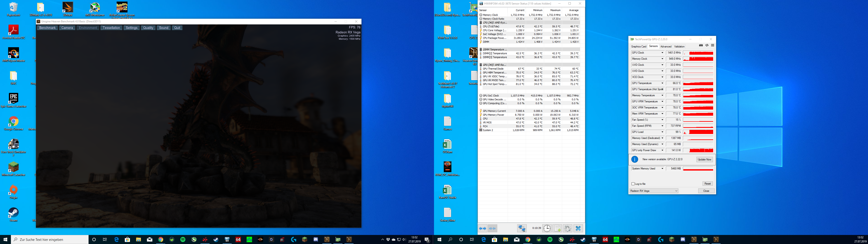Open the Tessellation menu in Heaven

coord(111,28)
